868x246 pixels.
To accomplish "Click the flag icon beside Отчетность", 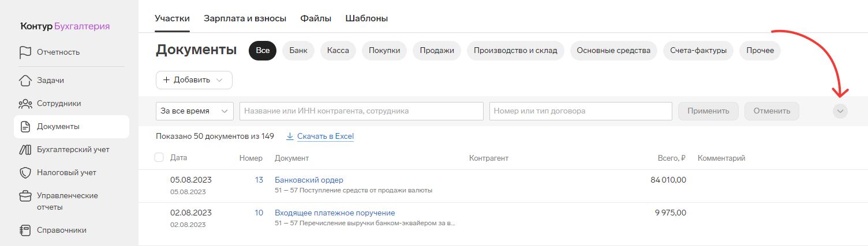I will point(25,52).
